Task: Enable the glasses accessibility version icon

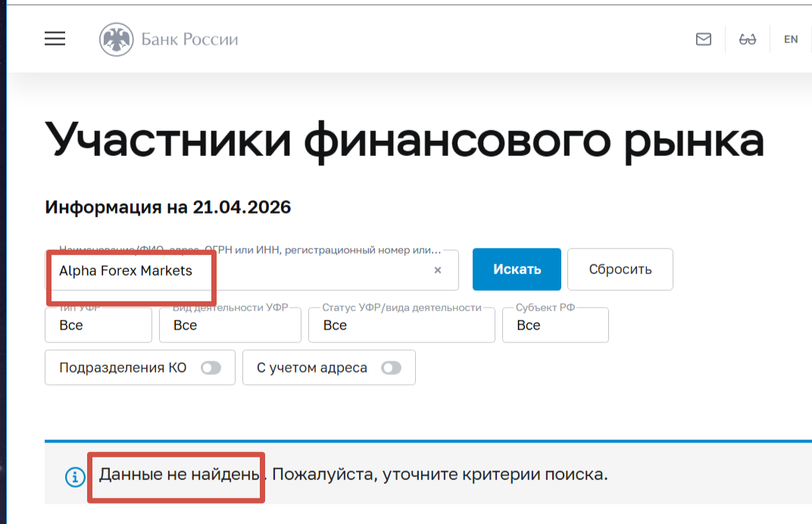Action: click(748, 39)
